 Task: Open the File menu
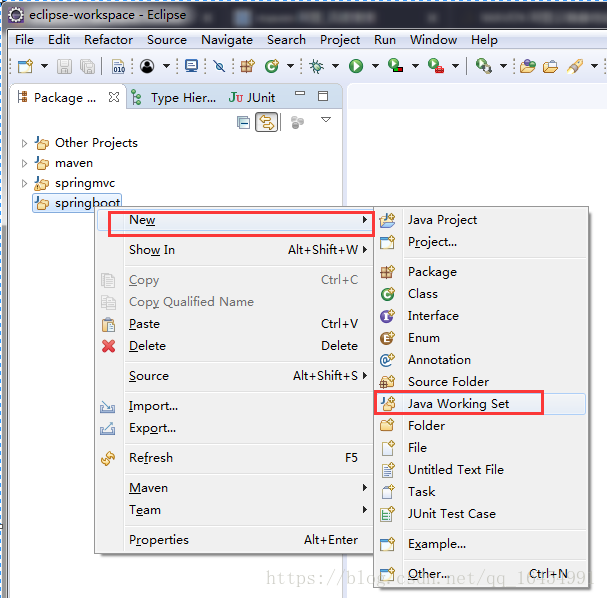[24, 39]
